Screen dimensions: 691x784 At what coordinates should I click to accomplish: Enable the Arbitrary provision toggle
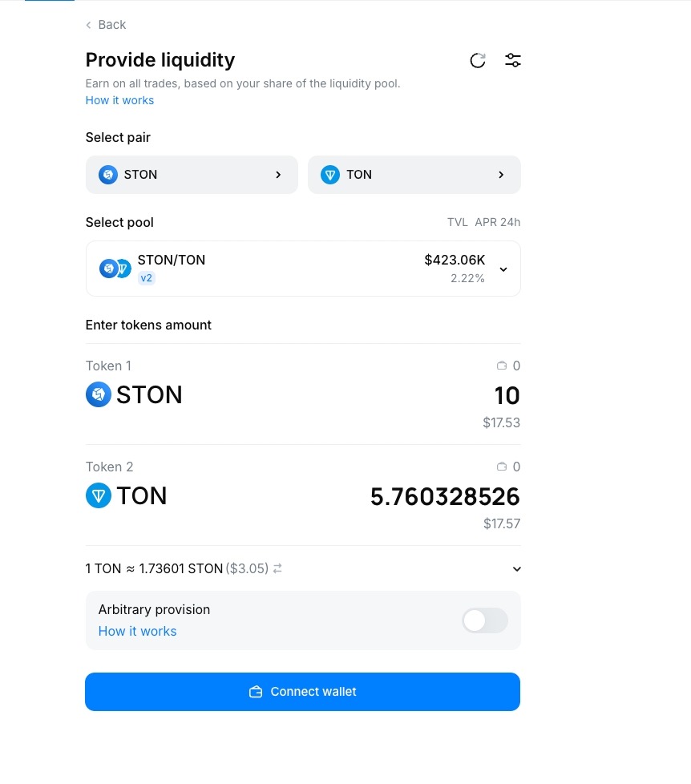(x=484, y=620)
